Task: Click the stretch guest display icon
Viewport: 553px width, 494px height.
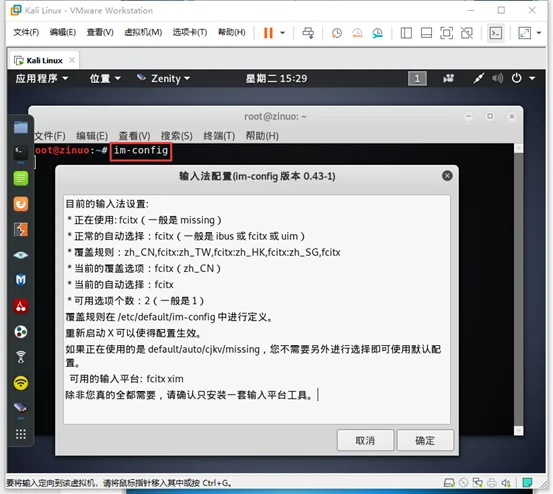Action: [x=524, y=33]
